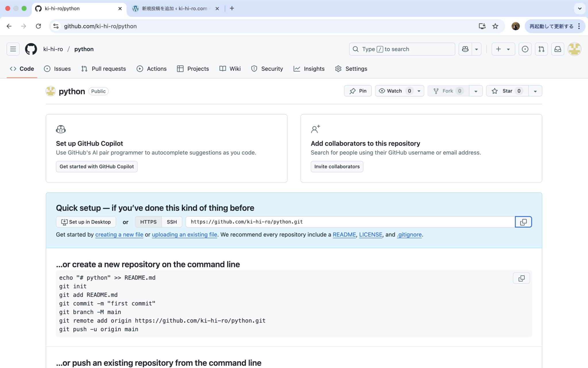
Task: Open the GitHub home page via octocat logo
Action: (x=30, y=49)
